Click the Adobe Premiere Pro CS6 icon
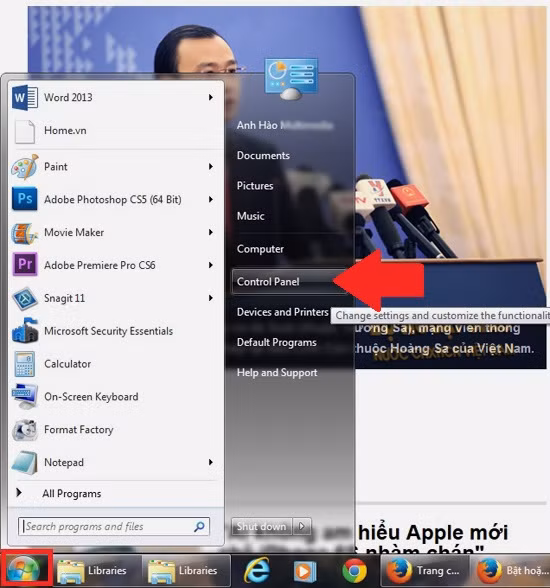This screenshot has height=588, width=550. click(x=25, y=264)
